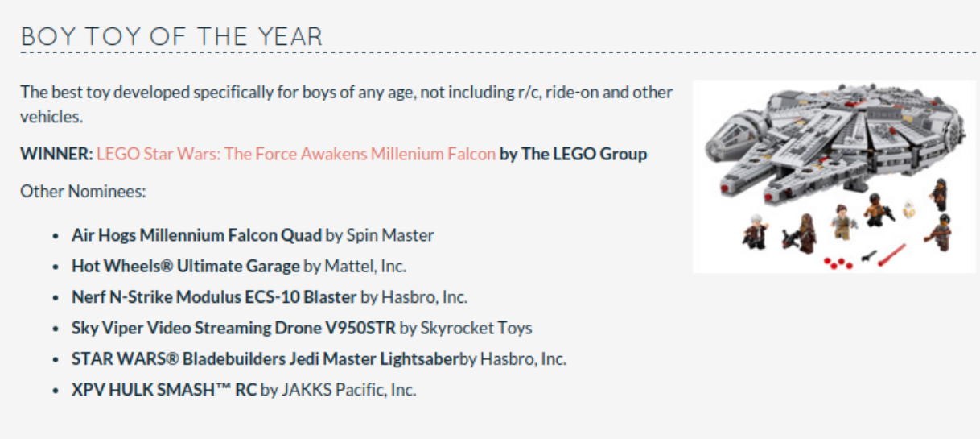The height and width of the screenshot is (439, 980).
Task: Click "by Spin Master" text
Action: click(x=381, y=235)
